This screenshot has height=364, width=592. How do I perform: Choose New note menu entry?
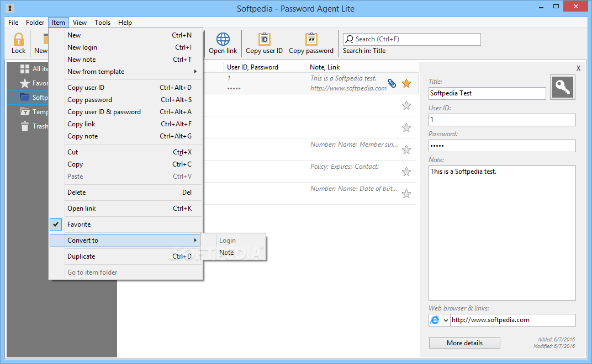[126, 59]
